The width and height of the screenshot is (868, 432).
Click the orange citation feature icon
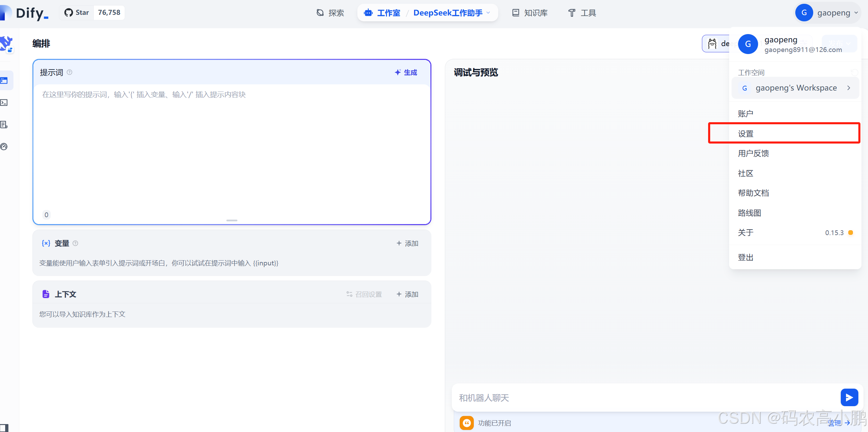(467, 423)
